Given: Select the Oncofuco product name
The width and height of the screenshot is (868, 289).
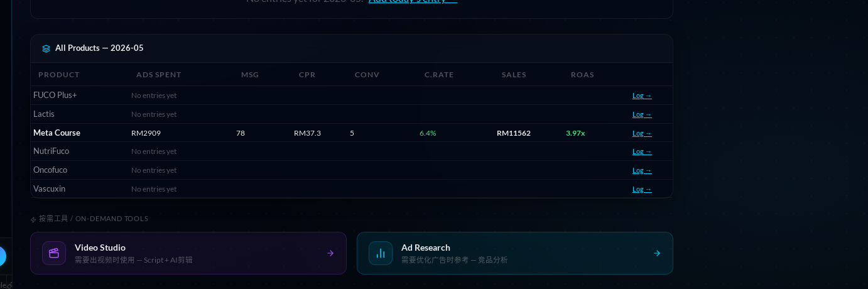Looking at the screenshot, I should [x=50, y=170].
